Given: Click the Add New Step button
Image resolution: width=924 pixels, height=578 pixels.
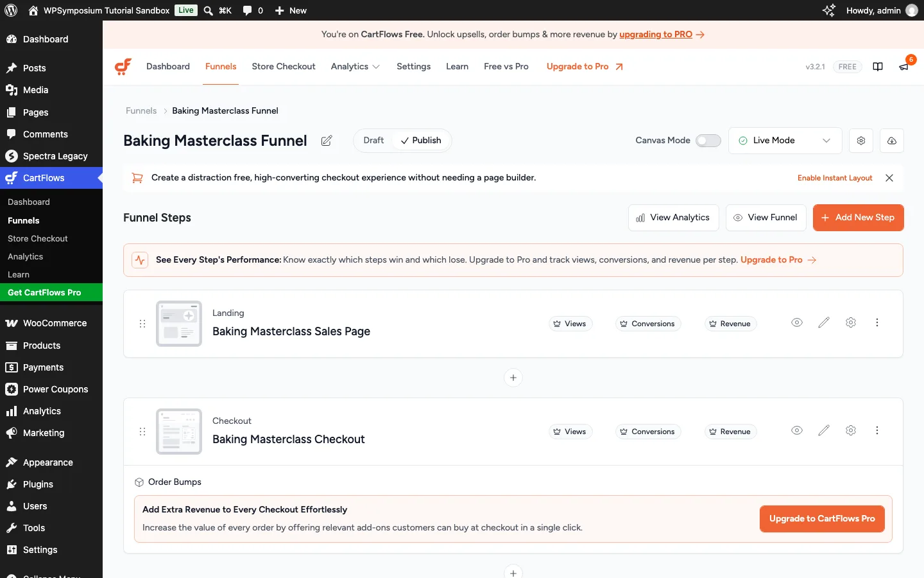Looking at the screenshot, I should point(858,218).
